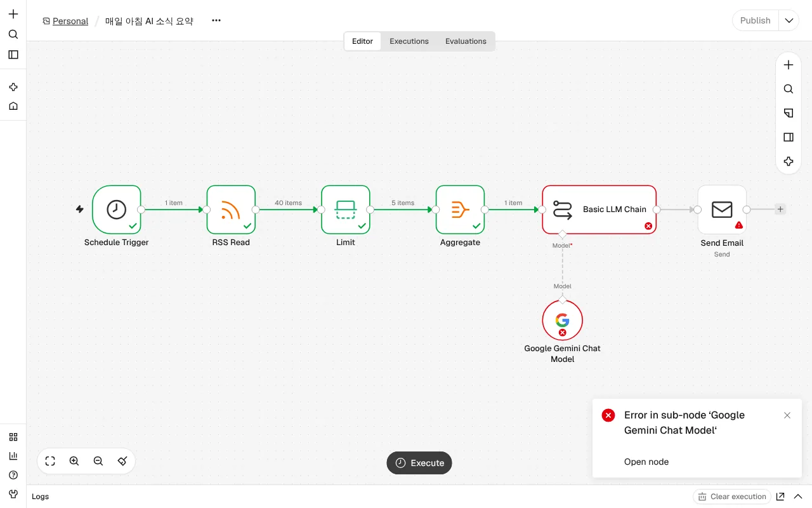Screen dimensions: 812x508
Task: Click the "40 items" connection label
Action: (x=288, y=203)
